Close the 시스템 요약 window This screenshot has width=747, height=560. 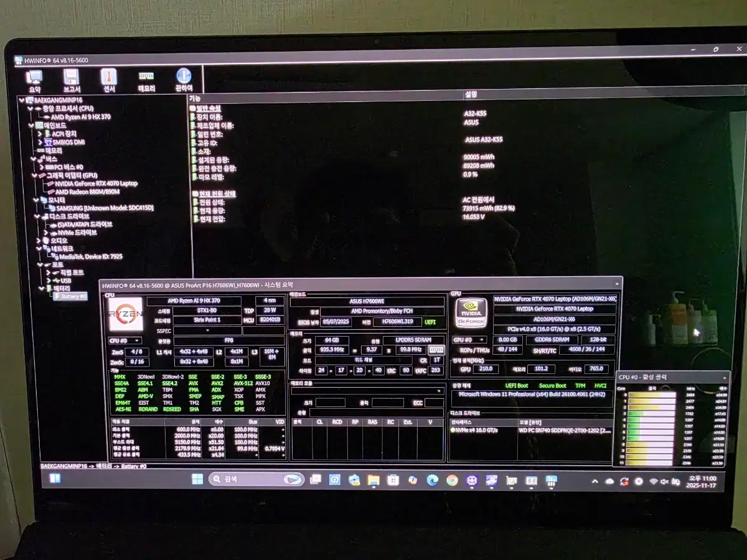pos(616,284)
